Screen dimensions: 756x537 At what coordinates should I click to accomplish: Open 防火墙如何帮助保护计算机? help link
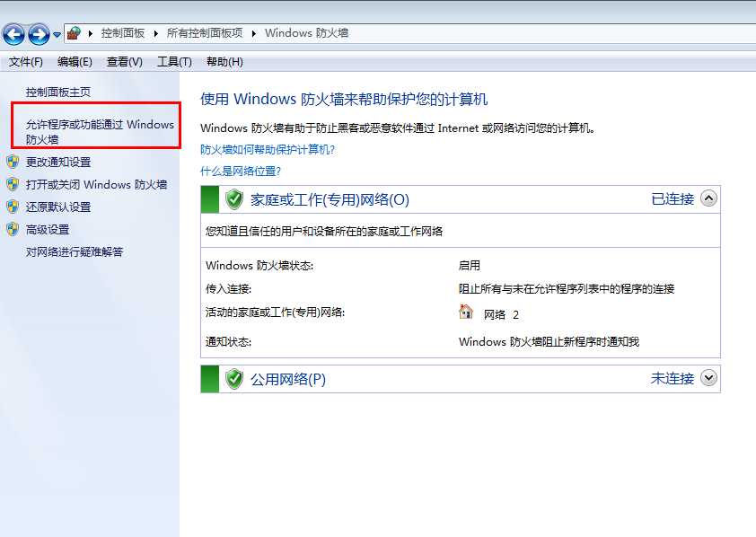[267, 149]
